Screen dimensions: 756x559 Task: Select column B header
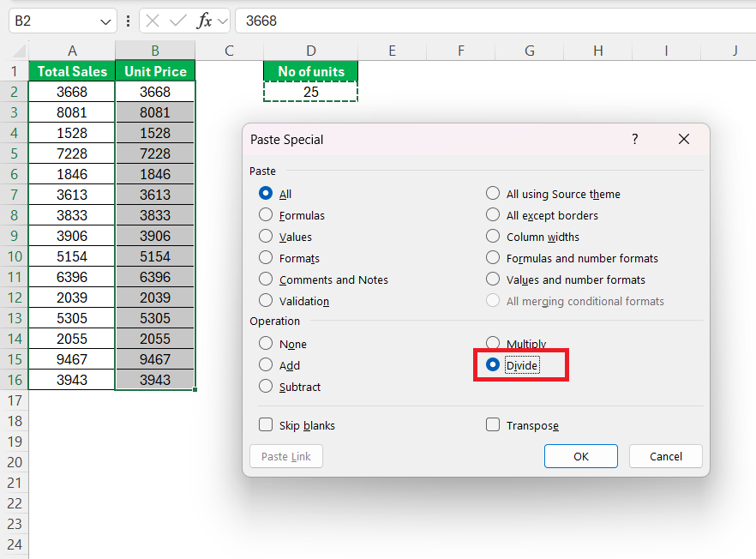coord(155,51)
